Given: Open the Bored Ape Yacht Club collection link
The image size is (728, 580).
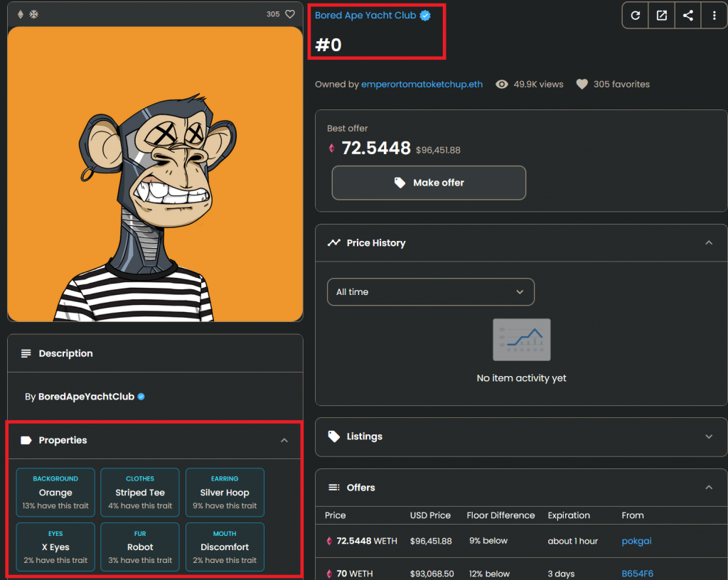Looking at the screenshot, I should [x=365, y=16].
